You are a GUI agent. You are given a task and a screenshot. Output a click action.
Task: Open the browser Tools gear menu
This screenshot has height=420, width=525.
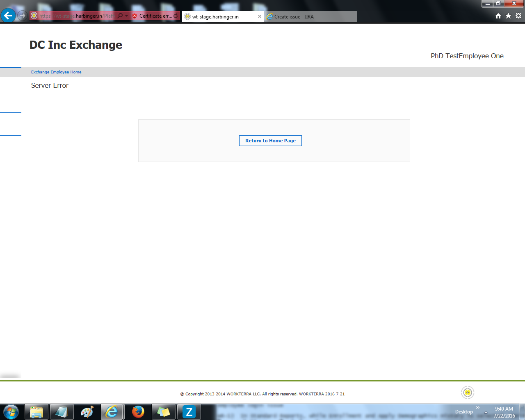point(518,16)
